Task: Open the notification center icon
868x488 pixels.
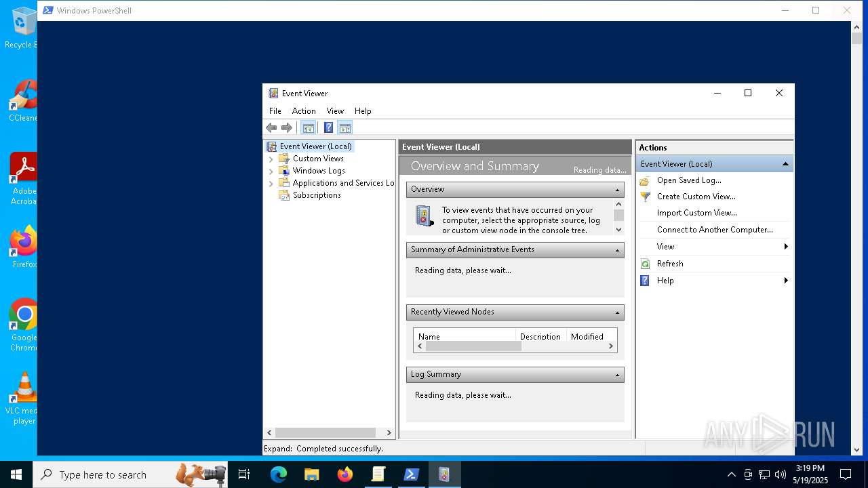Action: click(846, 474)
